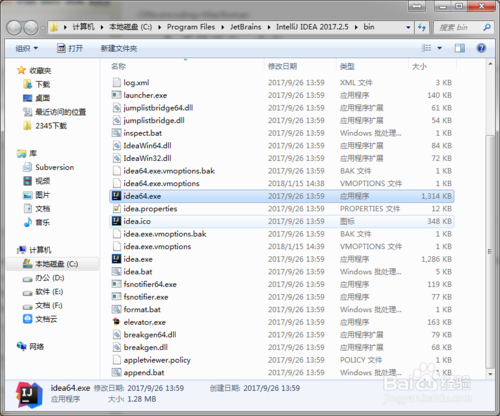Viewport: 500px width, 416px height.
Task: Select IdeaWin64.dll file name
Action: pos(147,146)
